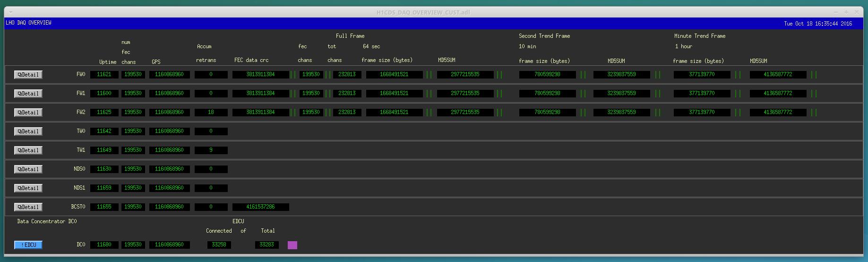Click NDS0 num fec chans 199530
This screenshot has height=262, width=868.
click(x=133, y=169)
